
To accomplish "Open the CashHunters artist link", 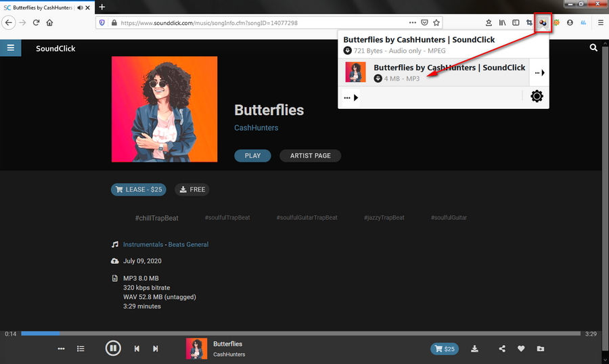I will pyautogui.click(x=256, y=128).
